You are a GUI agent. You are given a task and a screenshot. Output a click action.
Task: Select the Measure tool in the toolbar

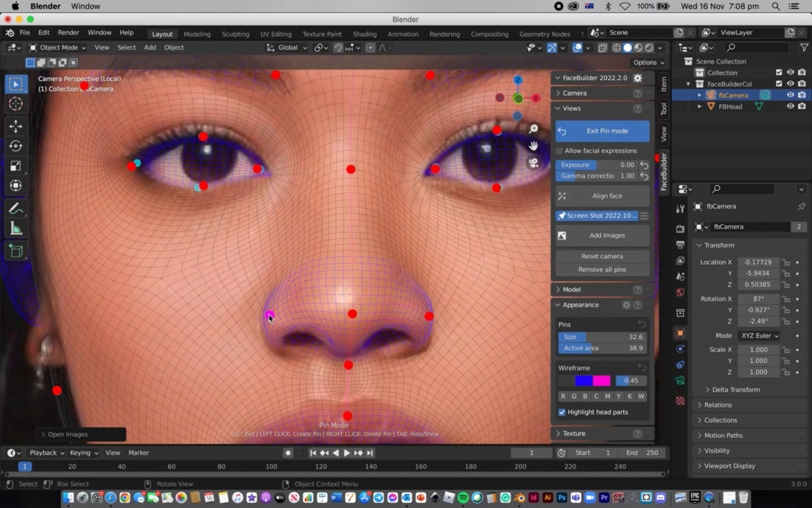(x=15, y=227)
